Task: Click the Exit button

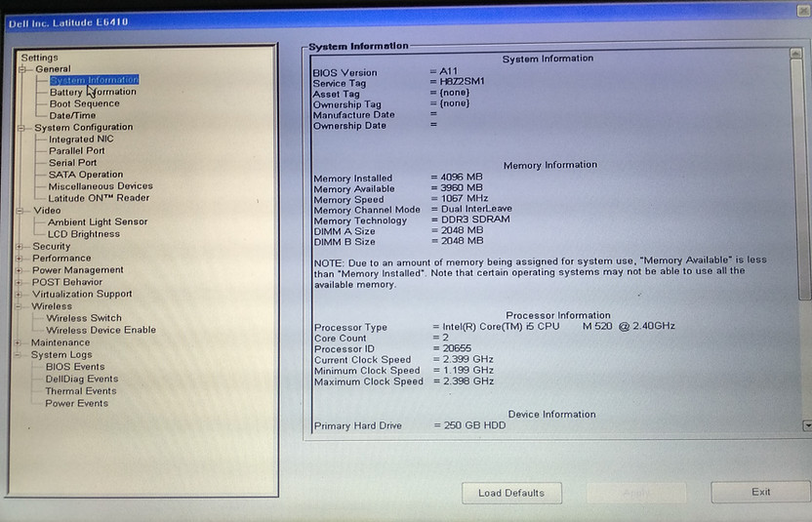Action: [x=760, y=492]
